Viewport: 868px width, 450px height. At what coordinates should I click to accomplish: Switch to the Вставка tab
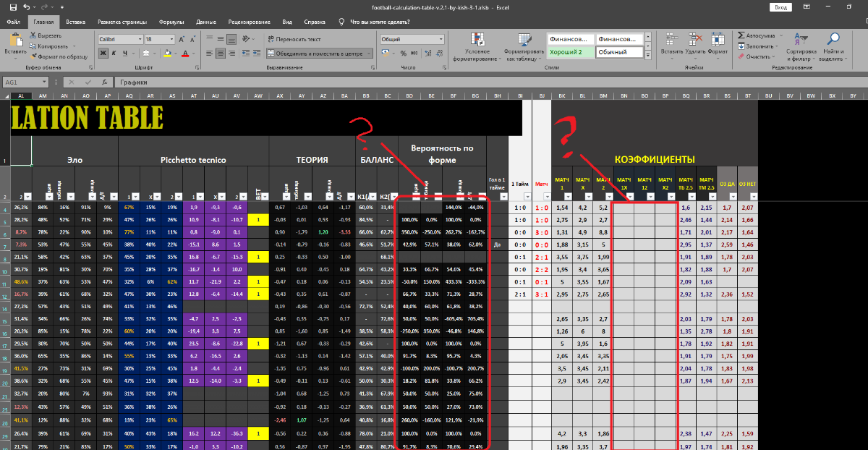77,22
